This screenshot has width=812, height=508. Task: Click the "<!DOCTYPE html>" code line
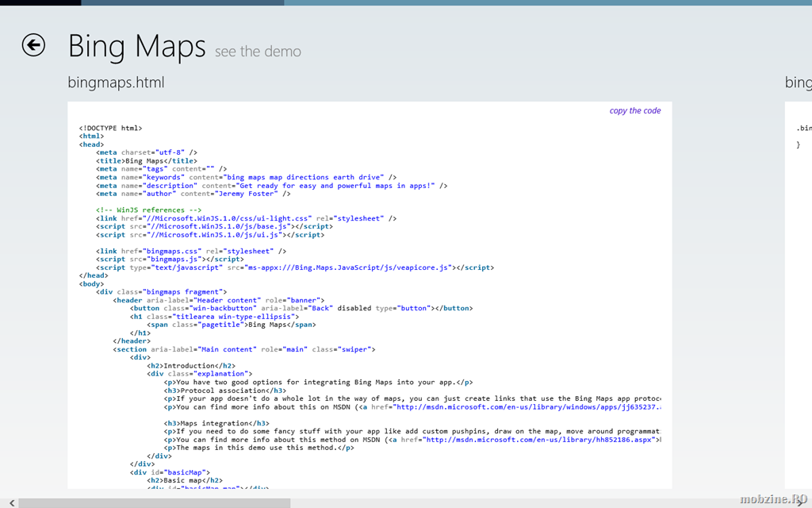110,128
